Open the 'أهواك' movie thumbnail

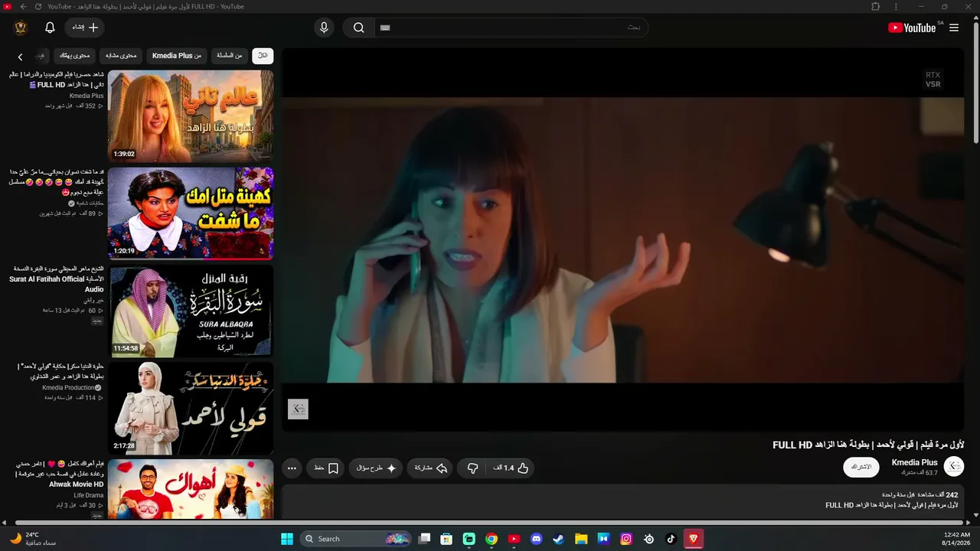[x=191, y=490]
